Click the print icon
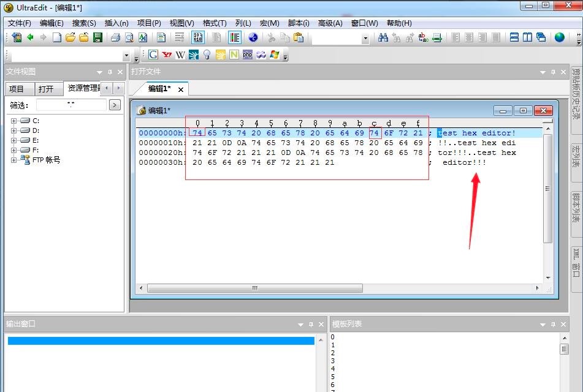Image resolution: width=583 pixels, height=392 pixels. (116, 37)
